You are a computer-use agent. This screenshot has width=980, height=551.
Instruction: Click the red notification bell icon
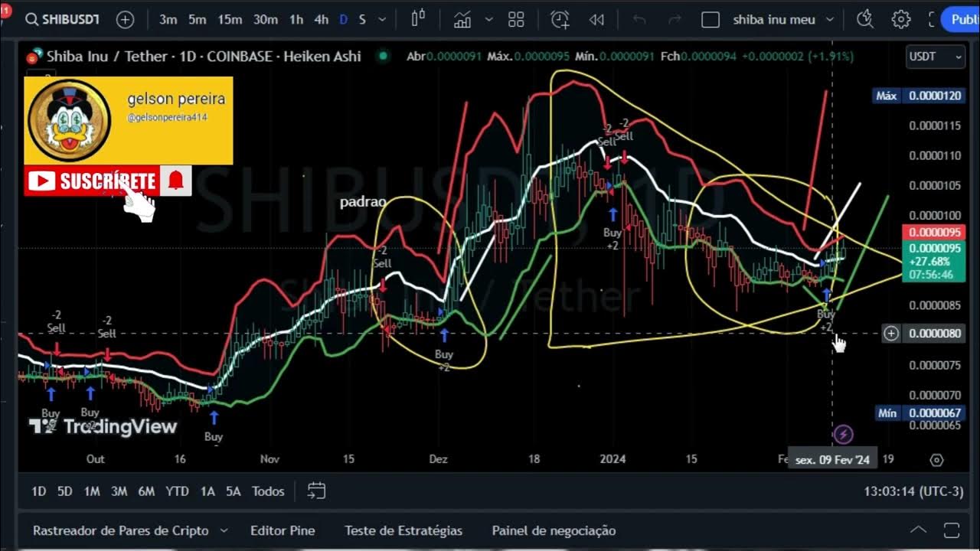[x=175, y=181]
